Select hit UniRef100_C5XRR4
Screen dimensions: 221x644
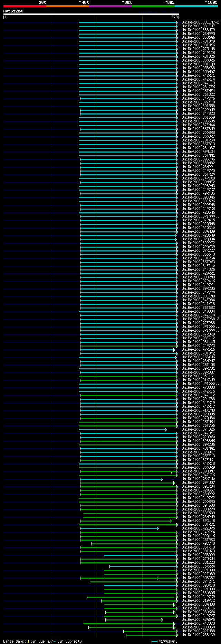tap(198, 566)
